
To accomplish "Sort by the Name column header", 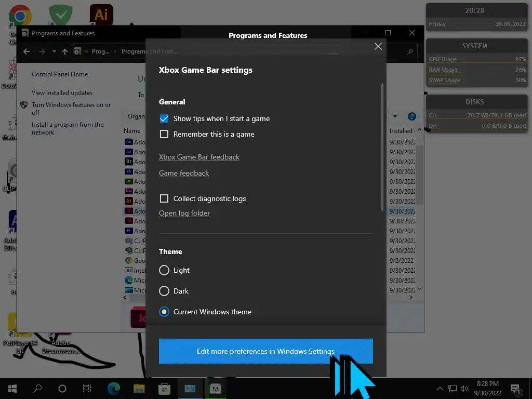I will pyautogui.click(x=132, y=130).
